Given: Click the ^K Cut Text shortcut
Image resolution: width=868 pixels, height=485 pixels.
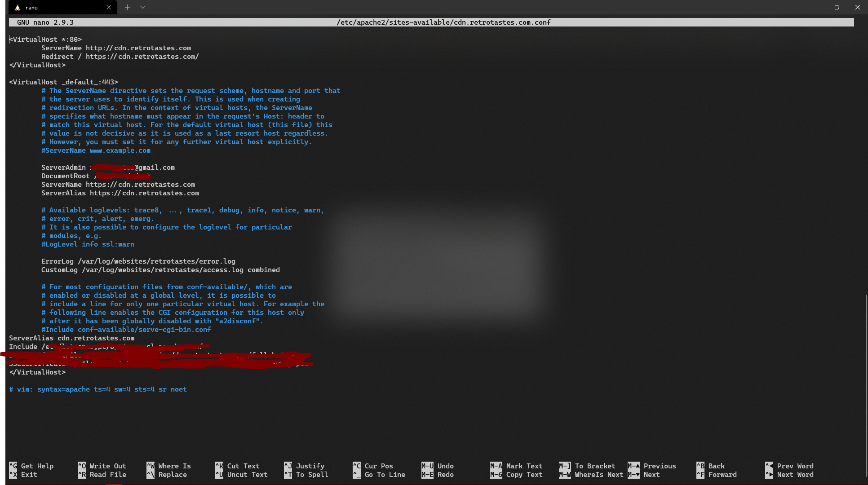Looking at the screenshot, I should click(238, 466).
